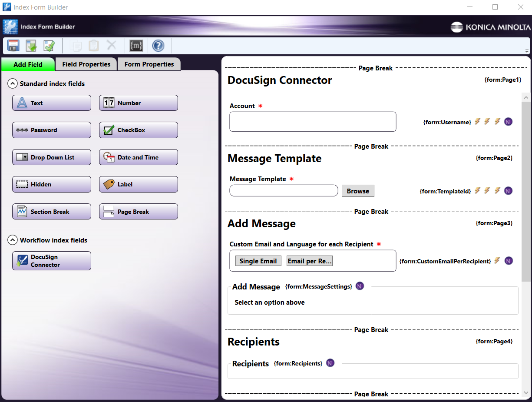
Task: Click the Save form floppy disk icon
Action: [13, 46]
